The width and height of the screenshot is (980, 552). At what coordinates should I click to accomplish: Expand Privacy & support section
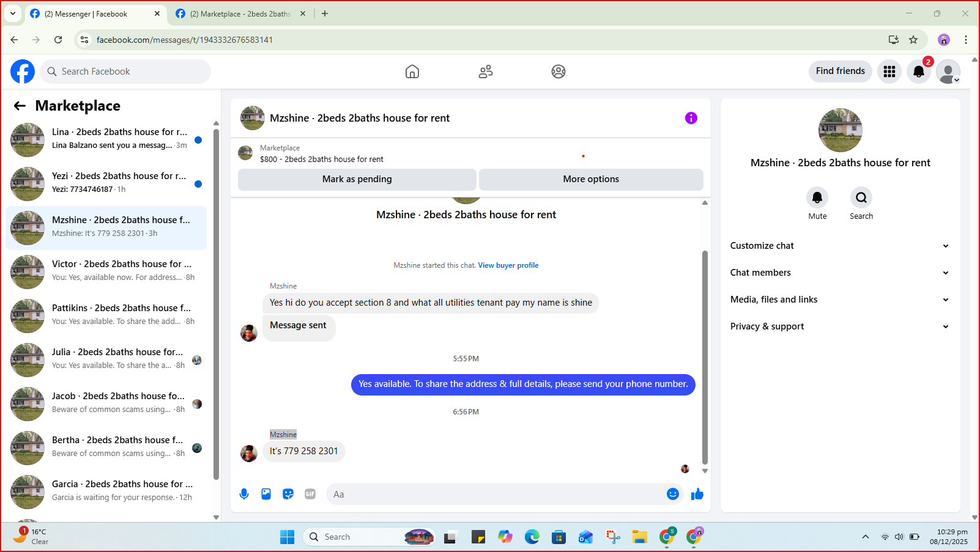(x=840, y=326)
